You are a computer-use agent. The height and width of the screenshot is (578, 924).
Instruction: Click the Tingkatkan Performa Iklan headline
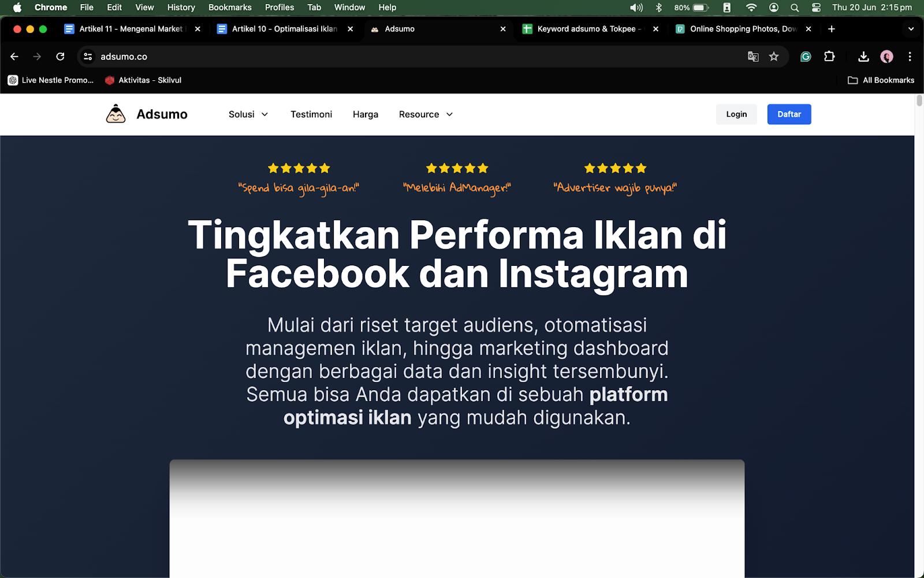click(457, 254)
